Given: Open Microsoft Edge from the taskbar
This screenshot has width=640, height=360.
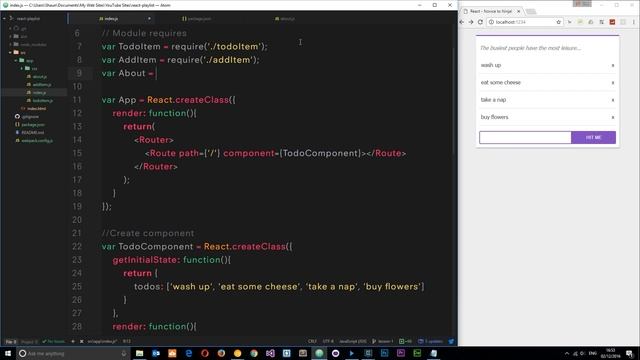Looking at the screenshot, I should [189, 353].
